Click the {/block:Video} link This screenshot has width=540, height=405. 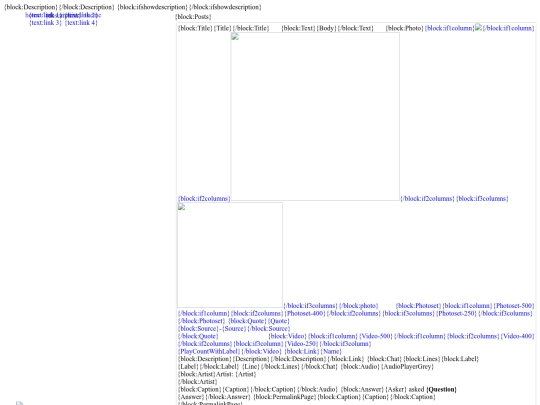[x=261, y=351]
